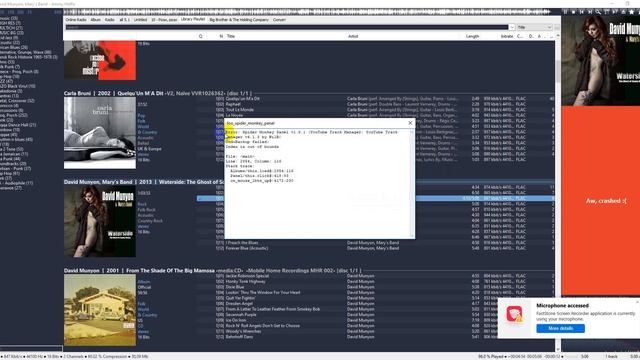The width and height of the screenshot is (640, 360).
Task: Close the foo_spider_monkey_panel error dialog
Action: click(410, 123)
